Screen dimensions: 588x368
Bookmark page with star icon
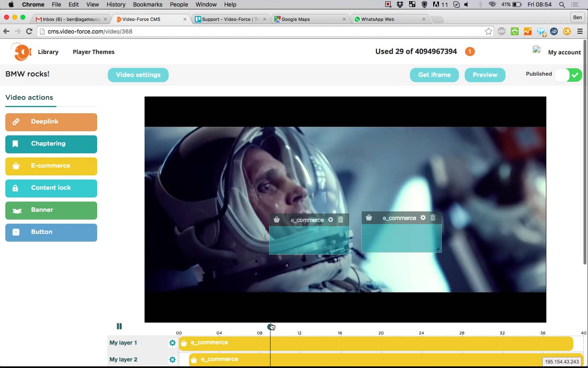(x=488, y=31)
